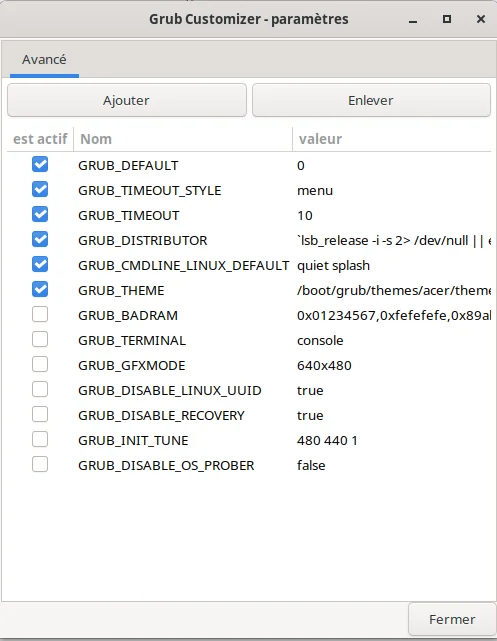The image size is (497, 641).
Task: Switch to the Avancé tab
Action: pyautogui.click(x=44, y=60)
